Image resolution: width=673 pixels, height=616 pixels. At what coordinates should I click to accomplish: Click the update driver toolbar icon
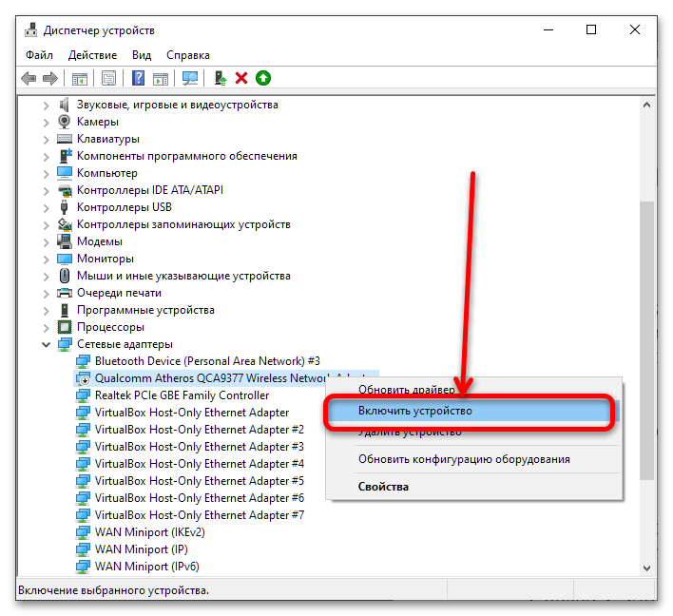tap(221, 78)
